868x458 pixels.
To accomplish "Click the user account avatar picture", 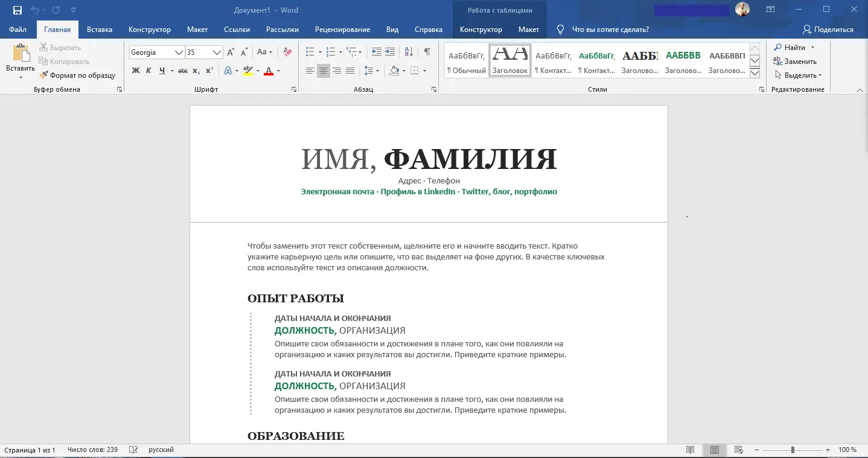I will click(742, 10).
